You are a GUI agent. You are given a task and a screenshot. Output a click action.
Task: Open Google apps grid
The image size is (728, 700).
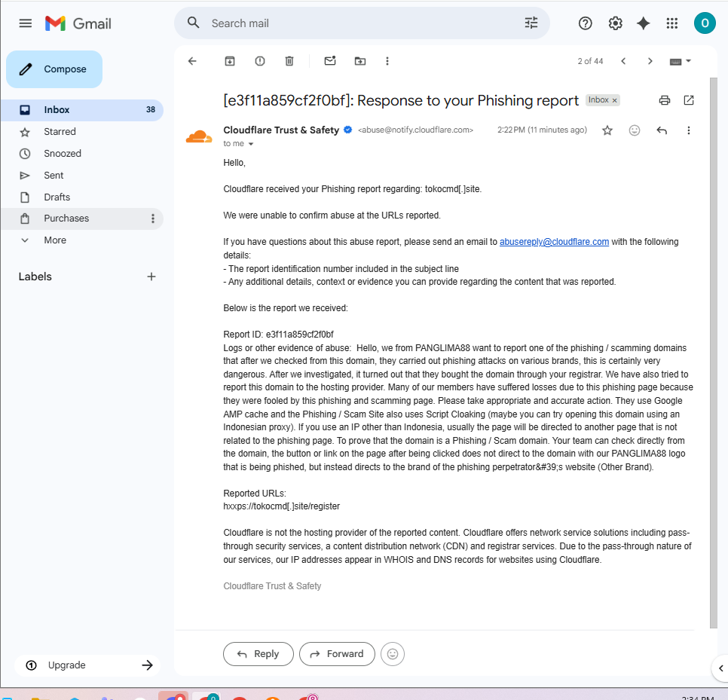pos(671,23)
